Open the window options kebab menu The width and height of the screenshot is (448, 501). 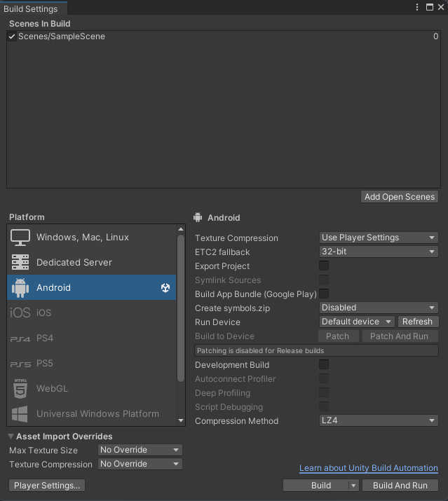(x=417, y=7)
